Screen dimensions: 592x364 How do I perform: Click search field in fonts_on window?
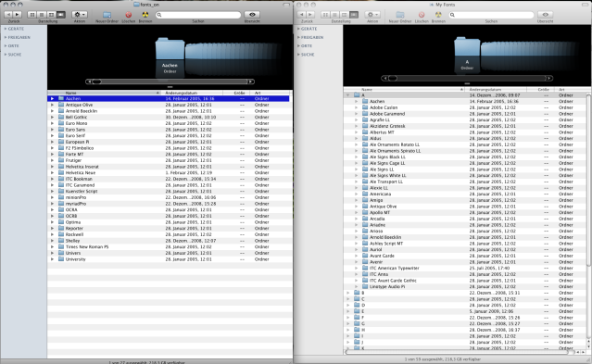point(198,15)
